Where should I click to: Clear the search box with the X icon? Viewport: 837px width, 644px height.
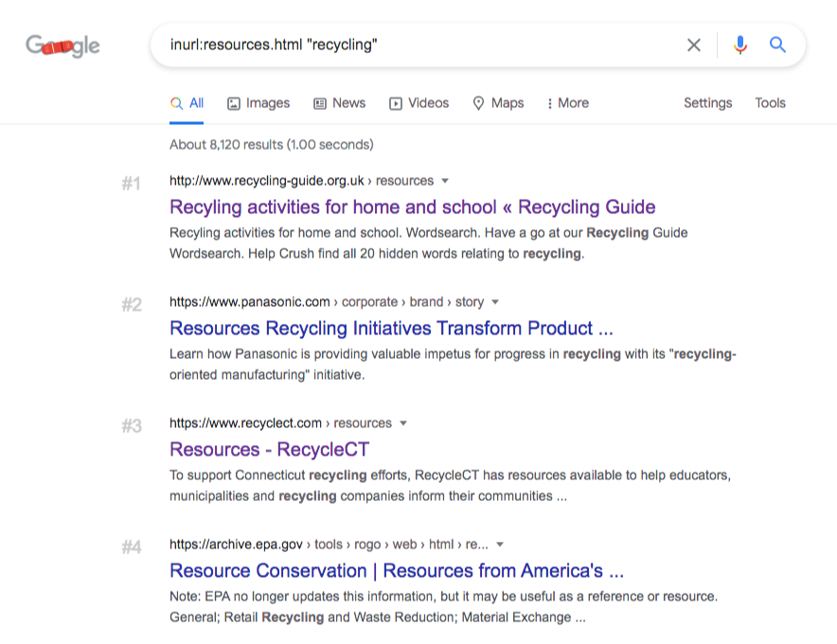(x=693, y=45)
